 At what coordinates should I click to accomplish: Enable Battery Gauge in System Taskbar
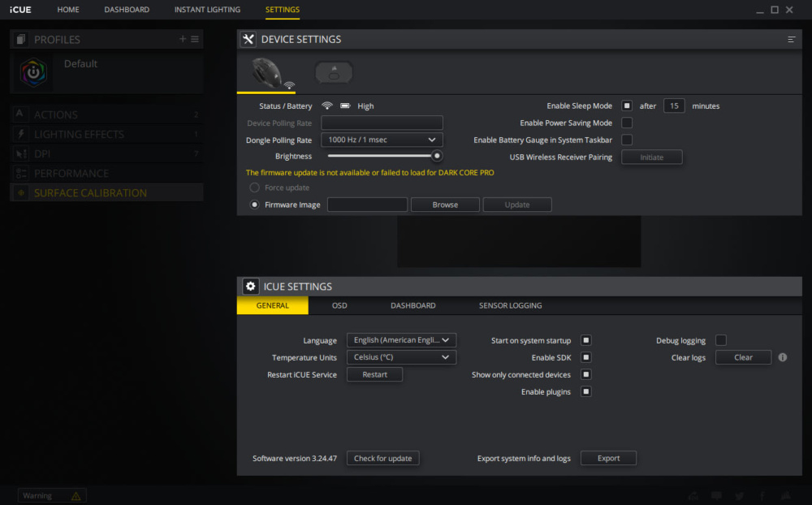pos(627,140)
